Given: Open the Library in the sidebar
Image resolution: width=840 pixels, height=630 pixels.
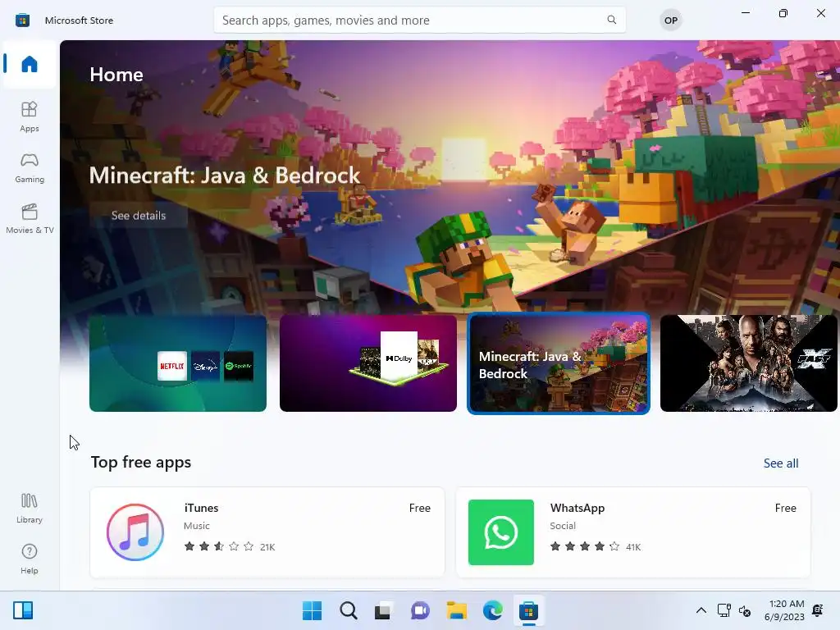Looking at the screenshot, I should 30,508.
